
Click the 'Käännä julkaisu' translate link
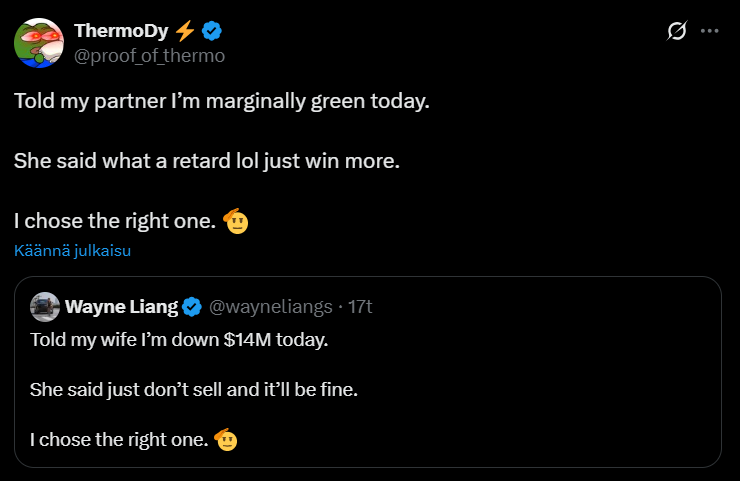[72, 251]
